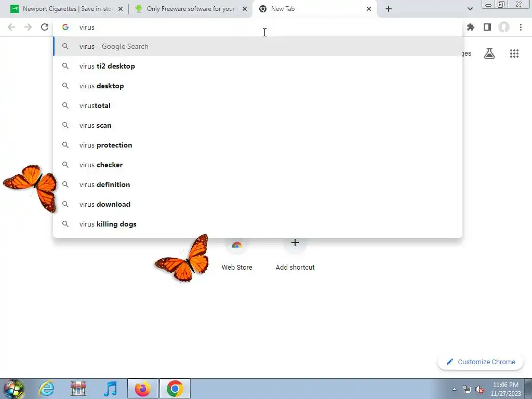This screenshot has width=532, height=399.
Task: Close the New Tab tab
Action: pyautogui.click(x=369, y=9)
